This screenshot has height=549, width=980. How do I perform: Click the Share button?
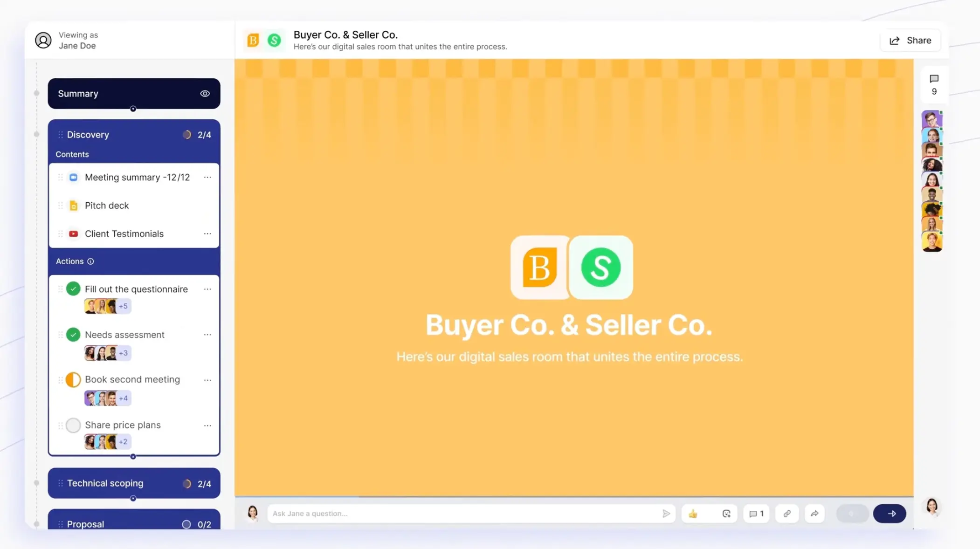coord(910,40)
